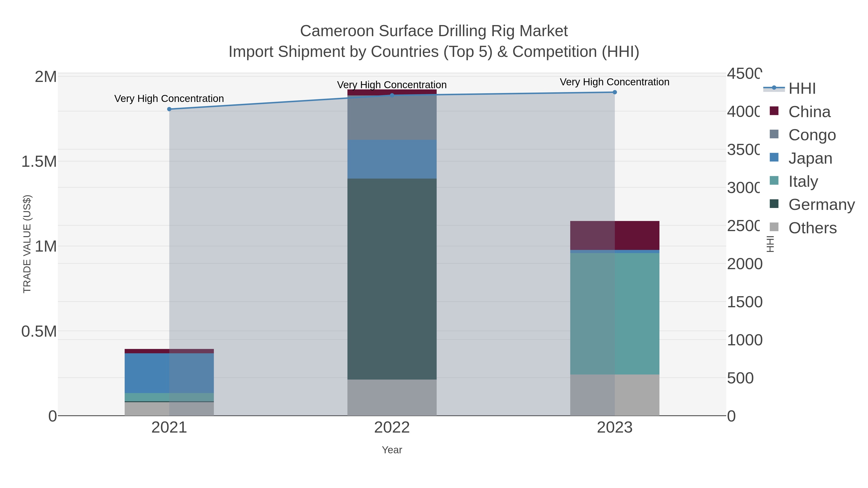The height and width of the screenshot is (488, 868).
Task: Click the 500 HHI axis tick label
Action: click(740, 378)
